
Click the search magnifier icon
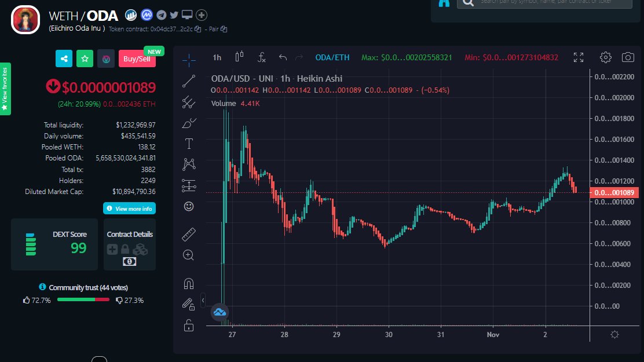pyautogui.click(x=468, y=2)
